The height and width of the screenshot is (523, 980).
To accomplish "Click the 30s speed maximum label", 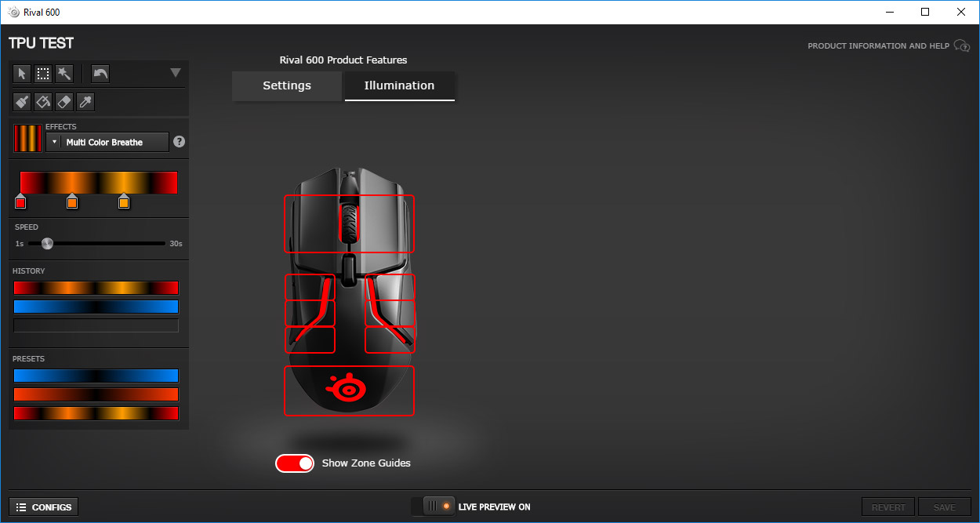I will (176, 244).
